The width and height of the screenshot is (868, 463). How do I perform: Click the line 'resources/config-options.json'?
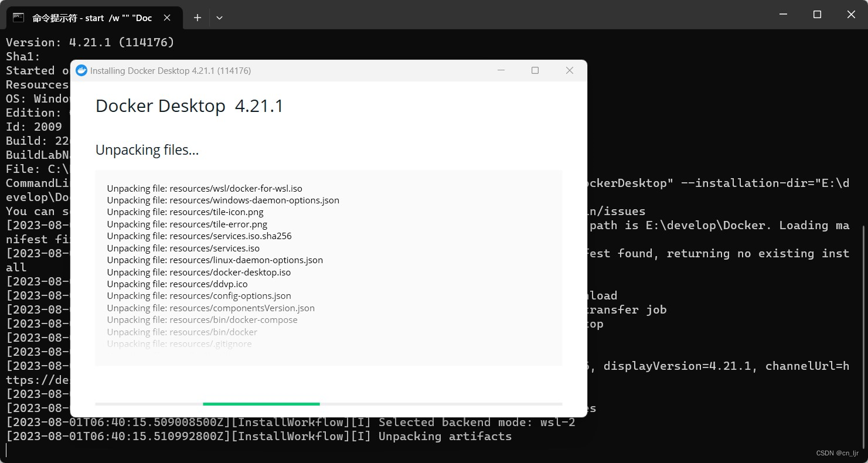click(199, 296)
